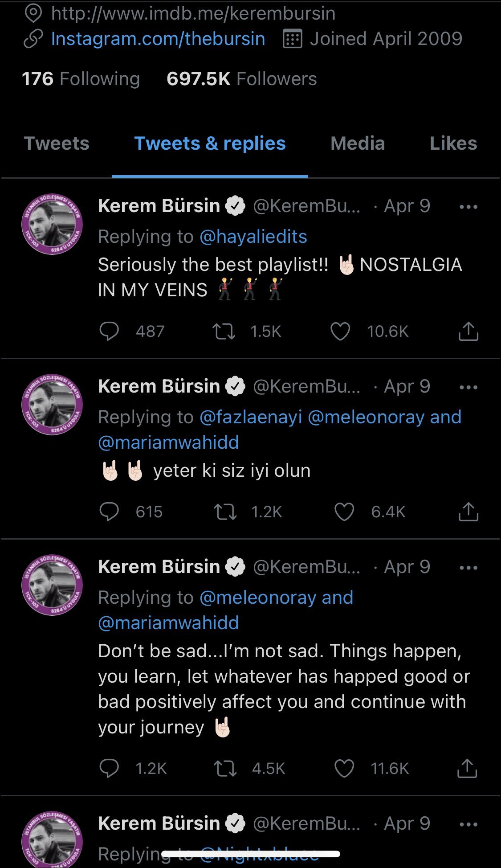Reply to the playlist nostalgia tweet
Viewport: 501px width, 868px height.
[109, 332]
